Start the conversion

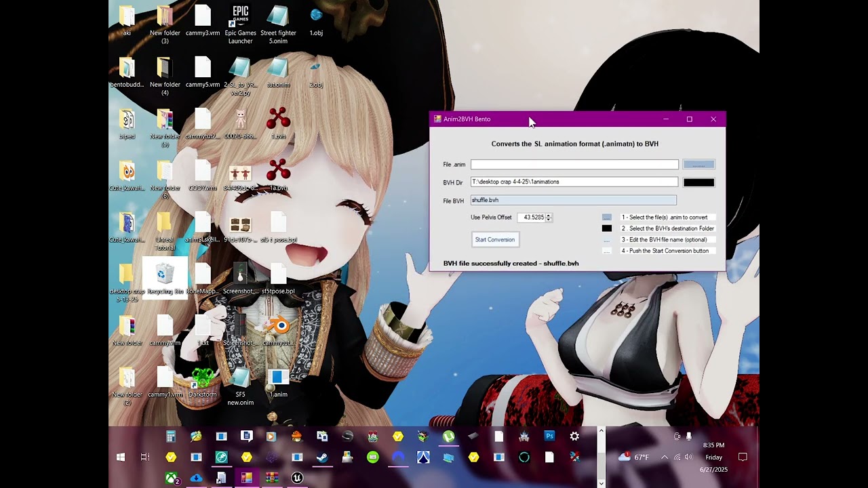495,240
